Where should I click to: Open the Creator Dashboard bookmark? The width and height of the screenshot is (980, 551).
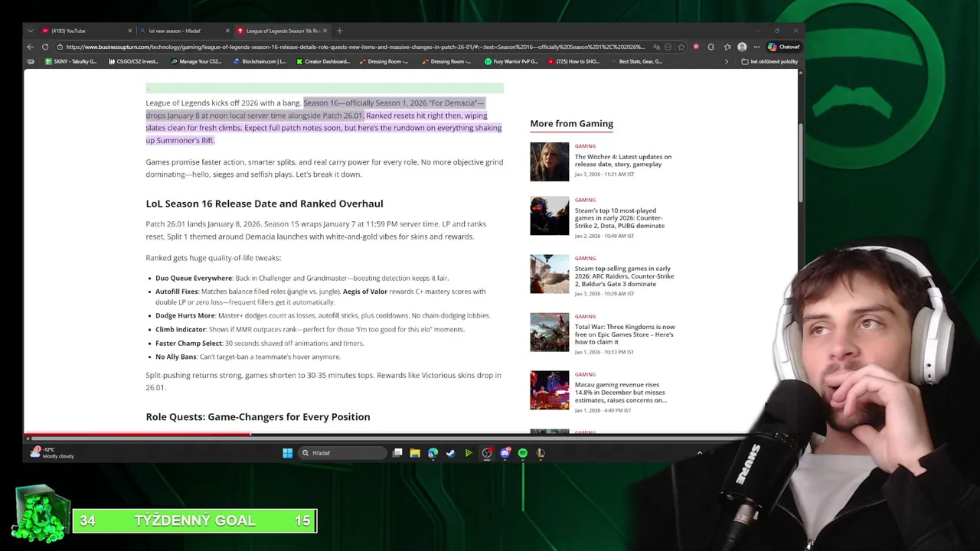(322, 61)
